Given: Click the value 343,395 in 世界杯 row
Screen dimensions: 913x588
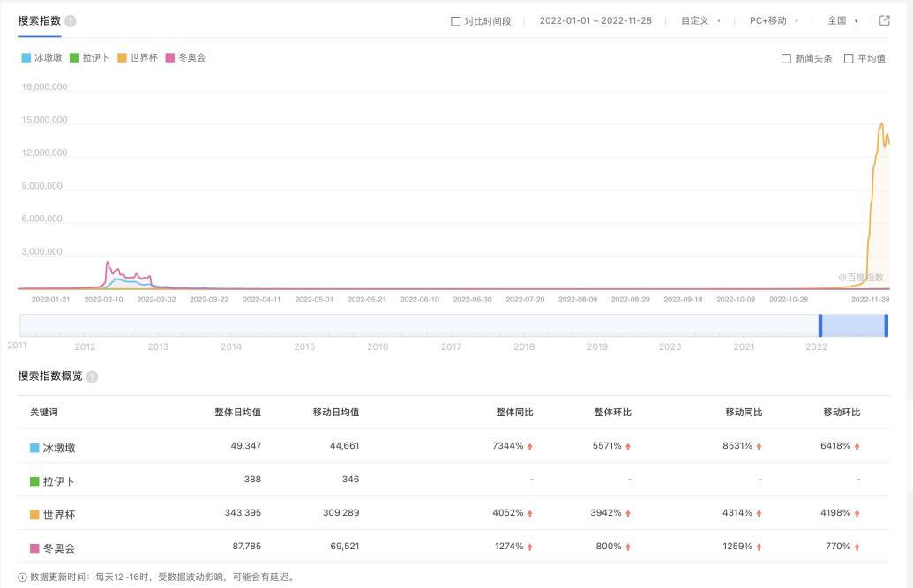Looking at the screenshot, I should [243, 513].
